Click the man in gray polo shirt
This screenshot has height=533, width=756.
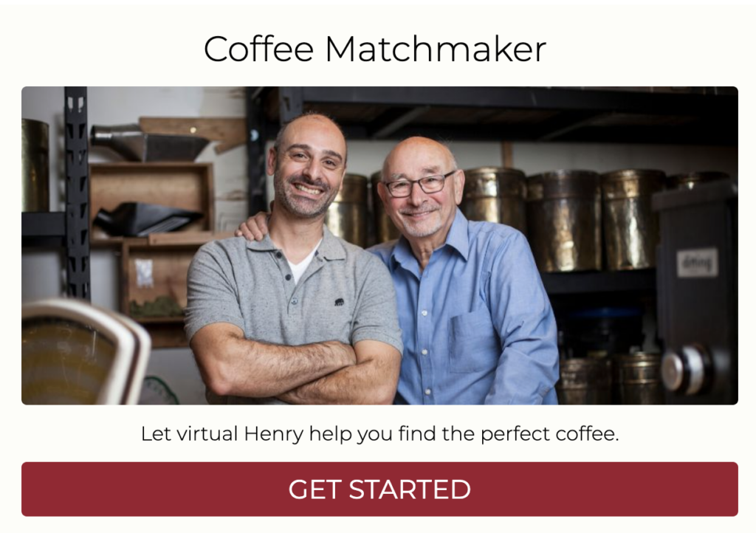tap(293, 261)
